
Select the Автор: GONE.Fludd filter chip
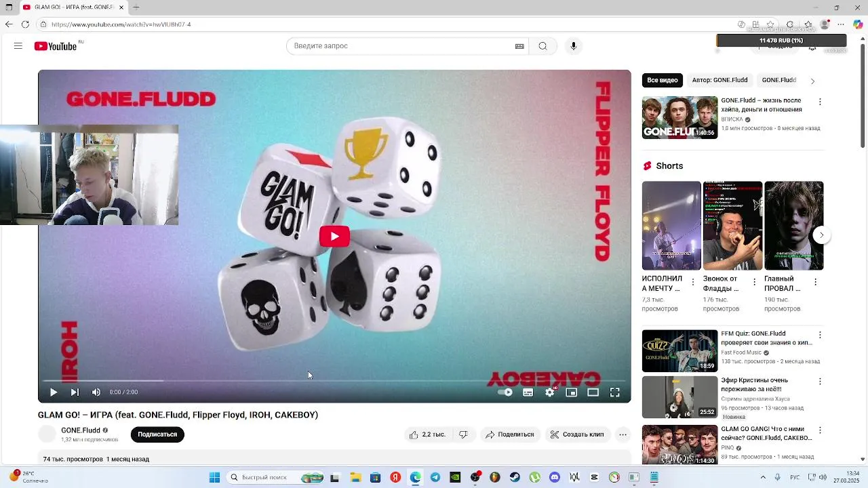point(719,80)
